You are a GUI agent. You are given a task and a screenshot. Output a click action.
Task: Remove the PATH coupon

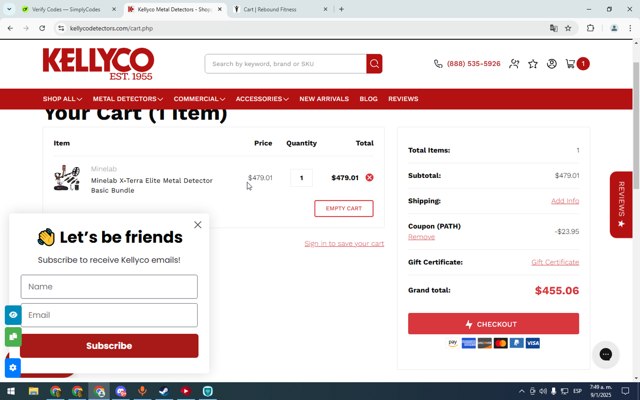pos(421,237)
